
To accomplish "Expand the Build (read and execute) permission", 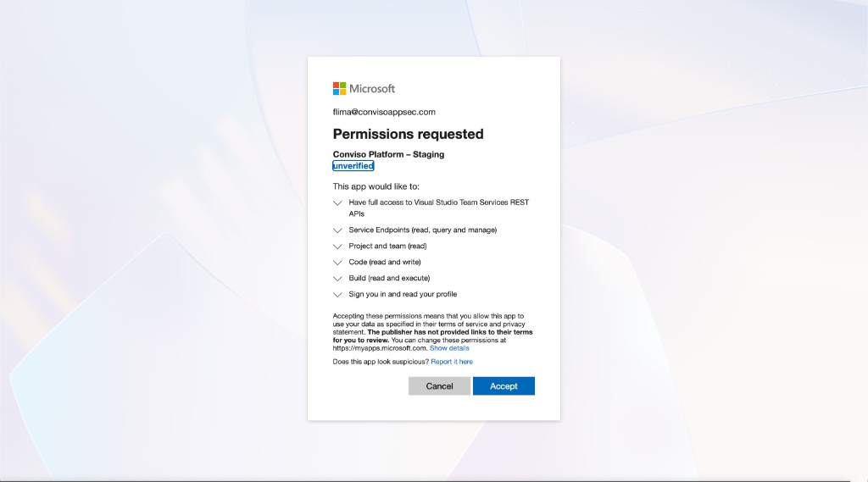I will [x=337, y=279].
